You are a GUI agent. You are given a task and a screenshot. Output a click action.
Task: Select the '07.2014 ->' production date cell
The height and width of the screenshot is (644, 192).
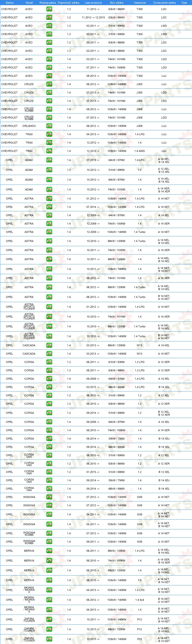[x=93, y=207]
